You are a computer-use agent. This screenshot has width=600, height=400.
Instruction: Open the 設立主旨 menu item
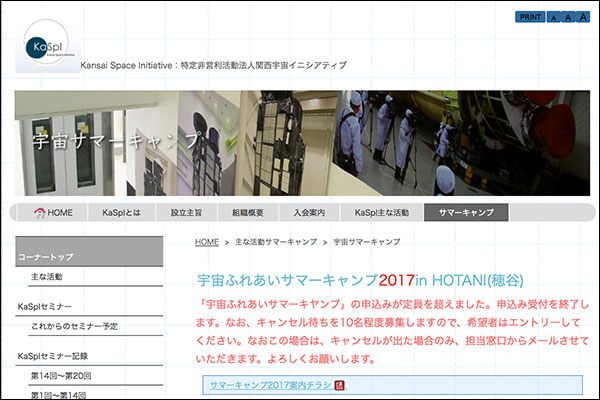click(x=186, y=212)
